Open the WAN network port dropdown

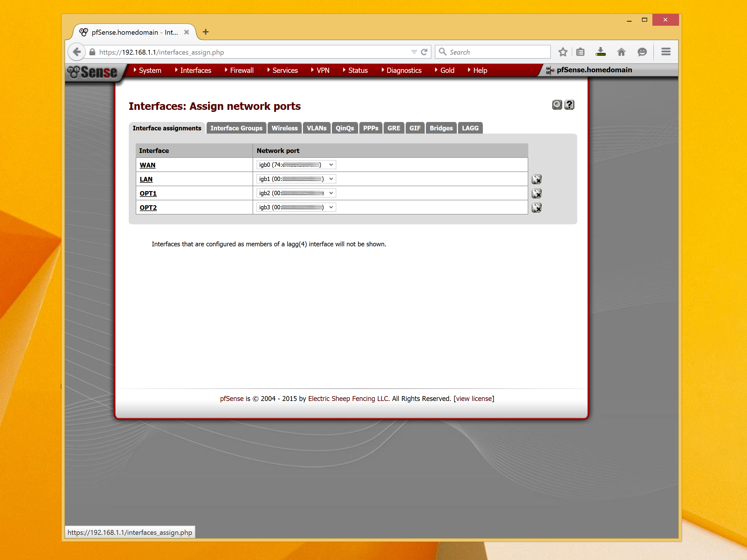click(296, 165)
